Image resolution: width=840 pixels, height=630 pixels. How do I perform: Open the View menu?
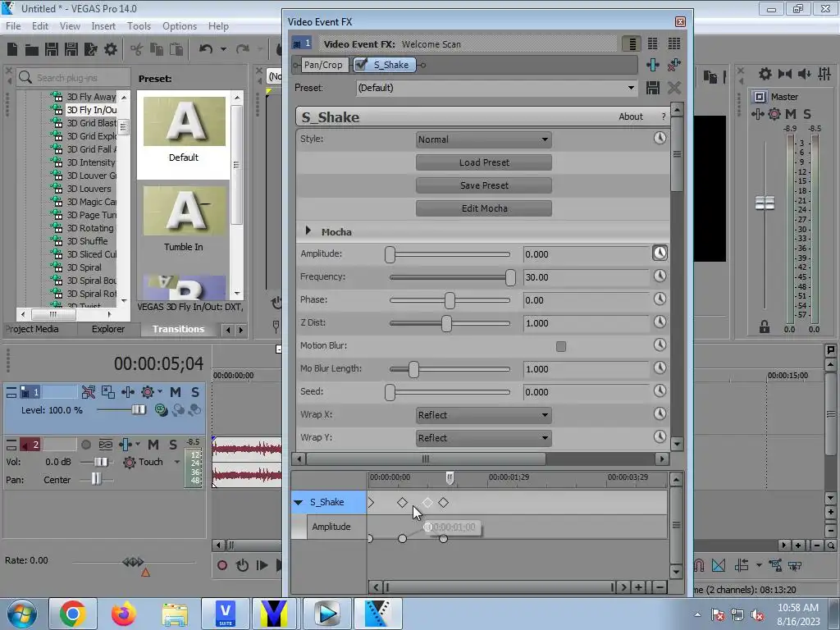tap(70, 25)
